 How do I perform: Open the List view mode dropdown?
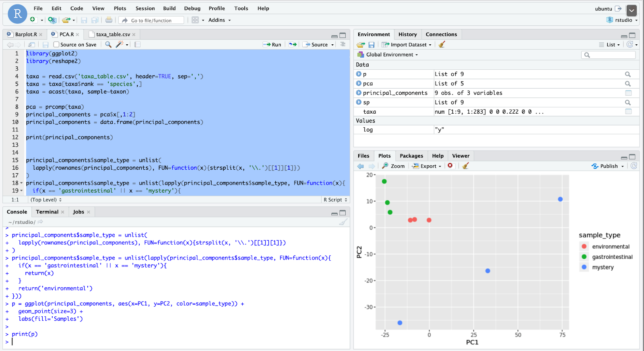pos(609,45)
